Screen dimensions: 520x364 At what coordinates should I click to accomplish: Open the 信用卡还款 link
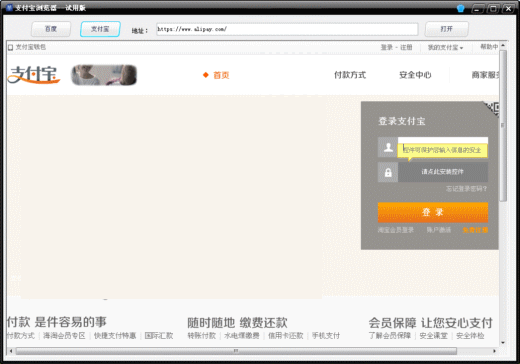pos(286,336)
